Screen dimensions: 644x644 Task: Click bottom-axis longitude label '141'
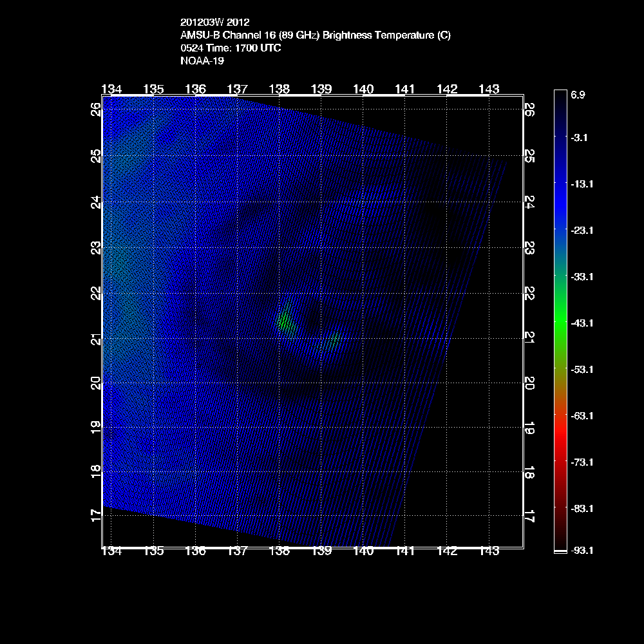(405, 551)
